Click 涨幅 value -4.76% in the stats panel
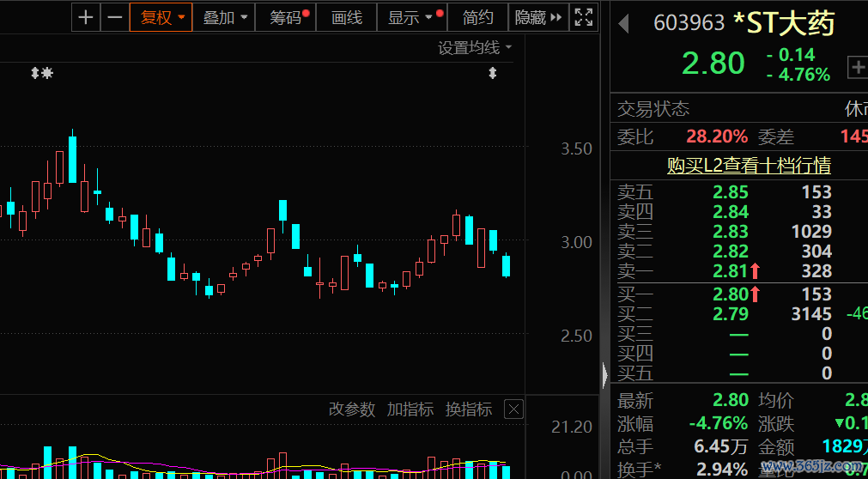Image resolution: width=868 pixels, height=479 pixels. 719,423
